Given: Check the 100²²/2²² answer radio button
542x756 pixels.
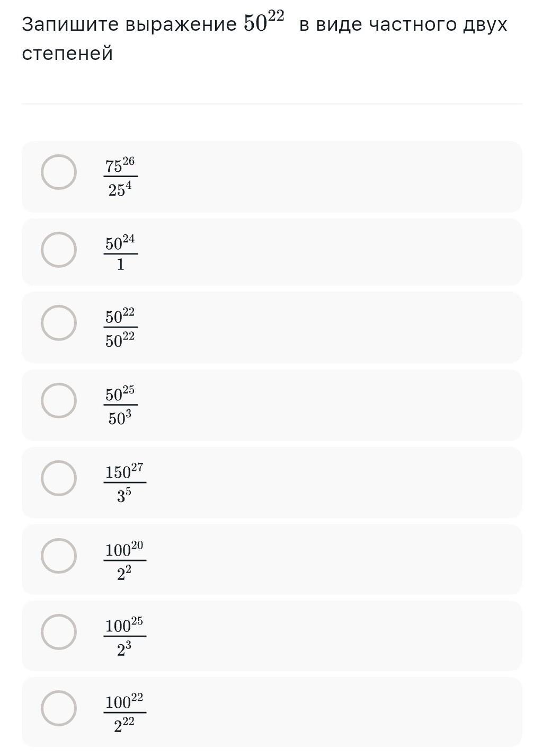Looking at the screenshot, I should pos(59,708).
